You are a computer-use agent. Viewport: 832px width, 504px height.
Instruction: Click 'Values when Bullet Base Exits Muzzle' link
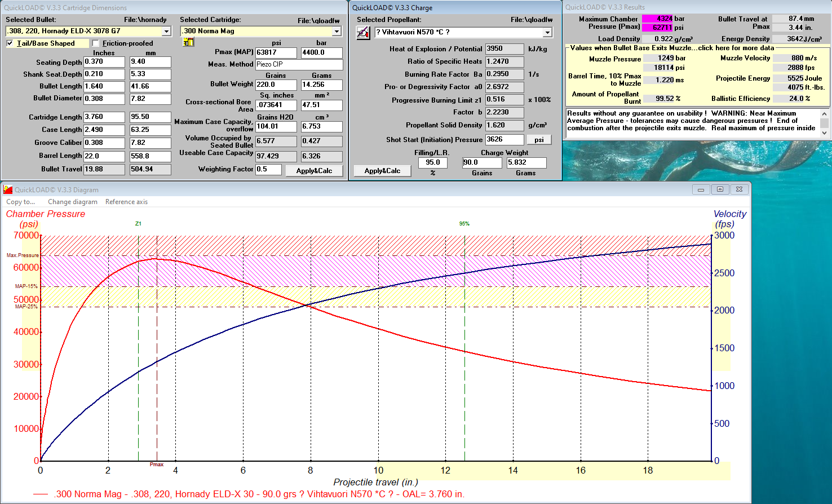point(672,48)
